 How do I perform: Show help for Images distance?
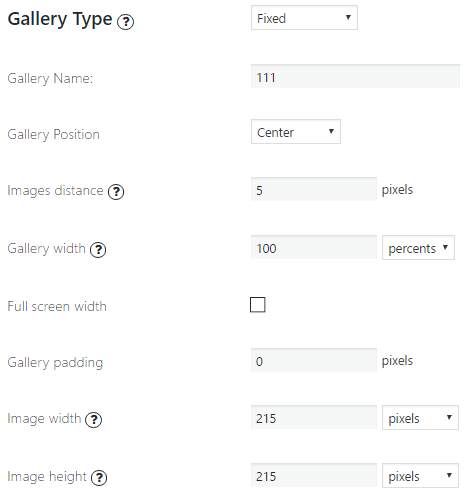point(116,192)
